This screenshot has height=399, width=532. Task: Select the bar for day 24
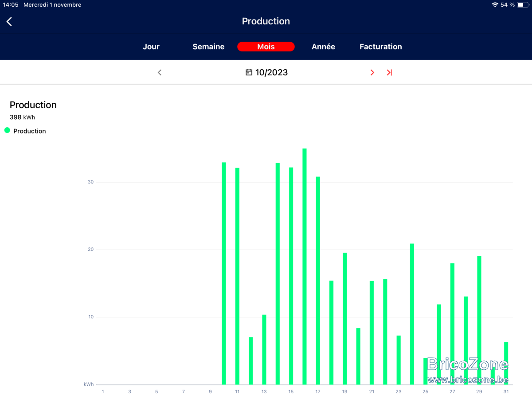tap(412, 314)
